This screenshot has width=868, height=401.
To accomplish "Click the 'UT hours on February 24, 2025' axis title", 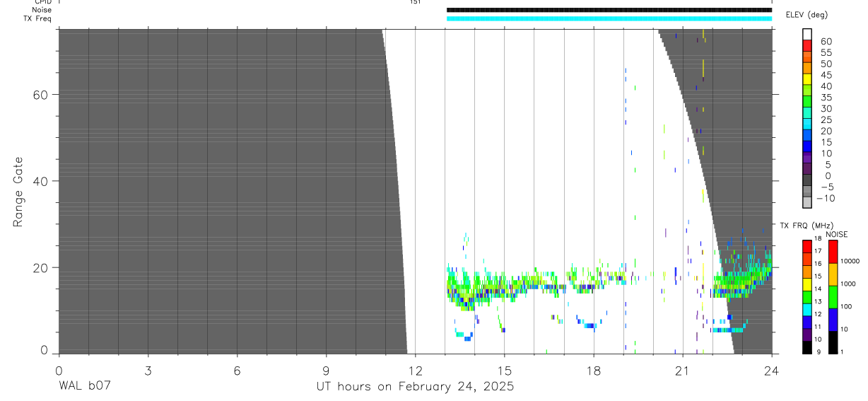I will click(x=415, y=388).
